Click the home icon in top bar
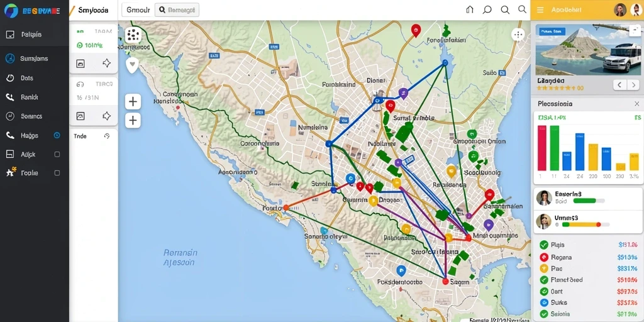 [x=470, y=10]
